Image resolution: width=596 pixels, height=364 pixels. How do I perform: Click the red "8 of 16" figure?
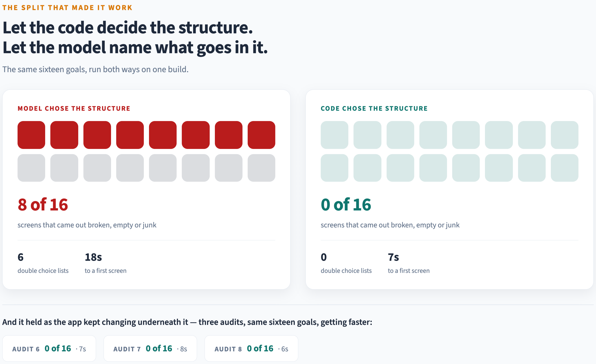click(x=43, y=205)
